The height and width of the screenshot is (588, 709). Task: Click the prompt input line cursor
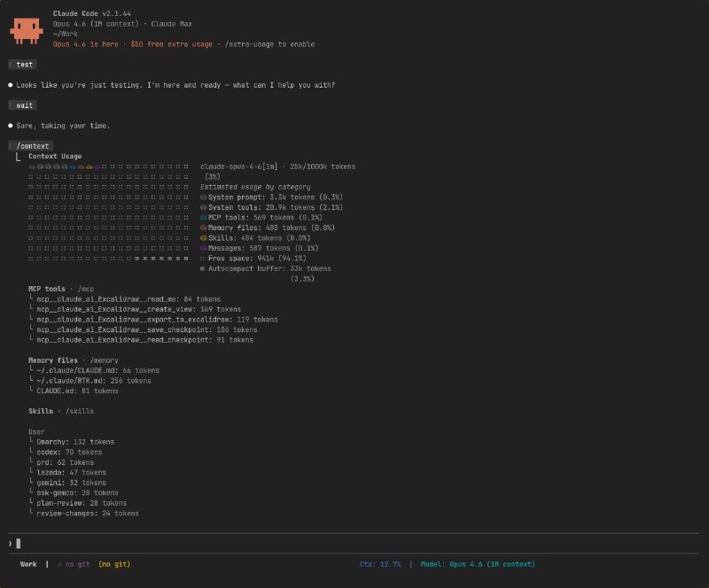pos(18,543)
